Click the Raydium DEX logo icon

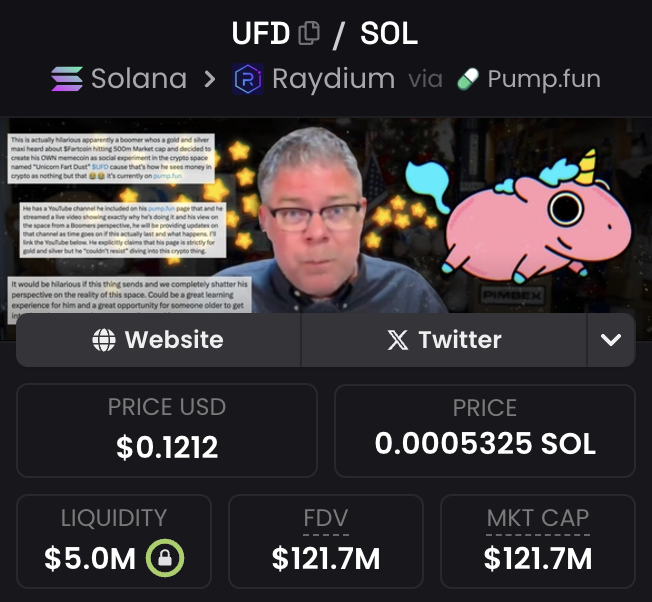tap(248, 79)
